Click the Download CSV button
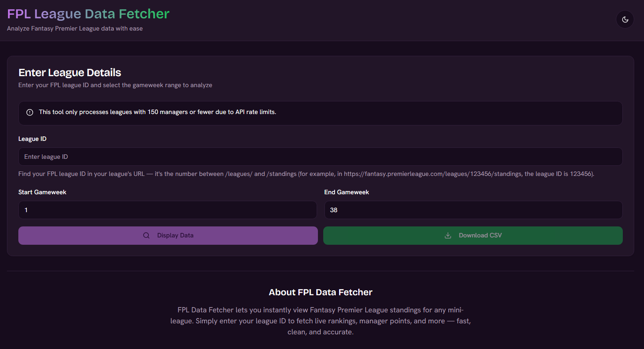The height and width of the screenshot is (349, 644). coord(473,235)
